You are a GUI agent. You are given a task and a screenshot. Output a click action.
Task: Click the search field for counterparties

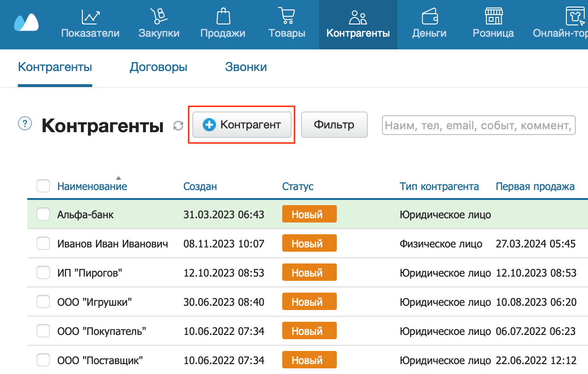[x=478, y=125]
